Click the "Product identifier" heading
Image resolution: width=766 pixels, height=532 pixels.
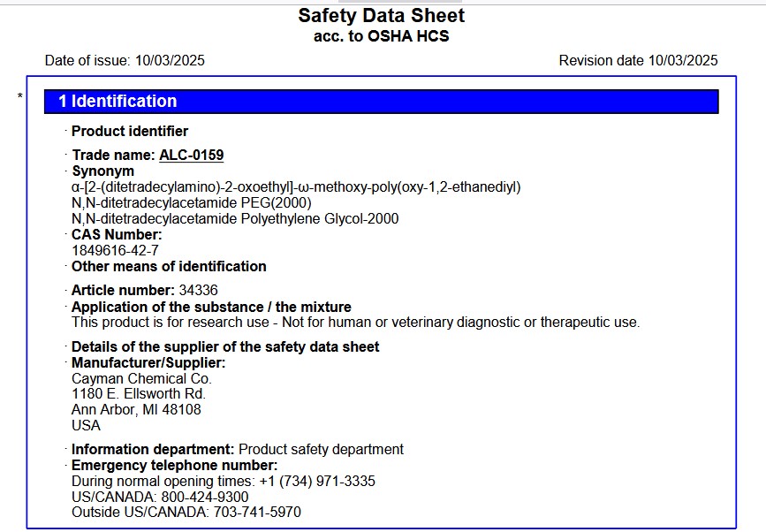tap(130, 132)
